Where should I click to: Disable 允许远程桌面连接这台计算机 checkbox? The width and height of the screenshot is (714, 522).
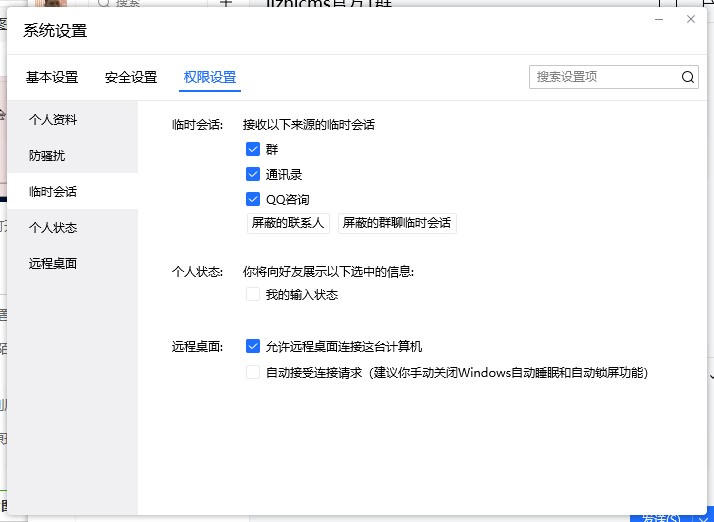(x=253, y=346)
